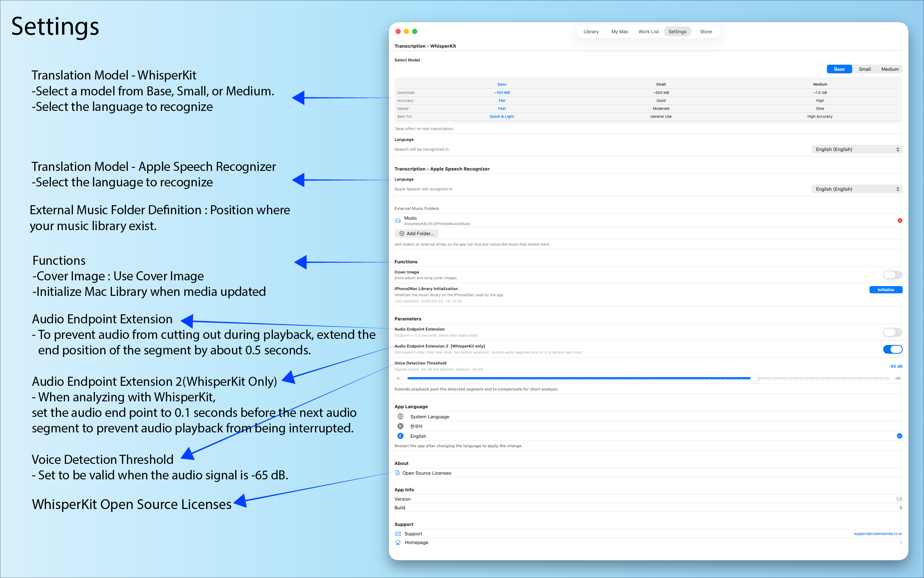Click the System Language globe icon
The image size is (924, 578).
click(400, 417)
